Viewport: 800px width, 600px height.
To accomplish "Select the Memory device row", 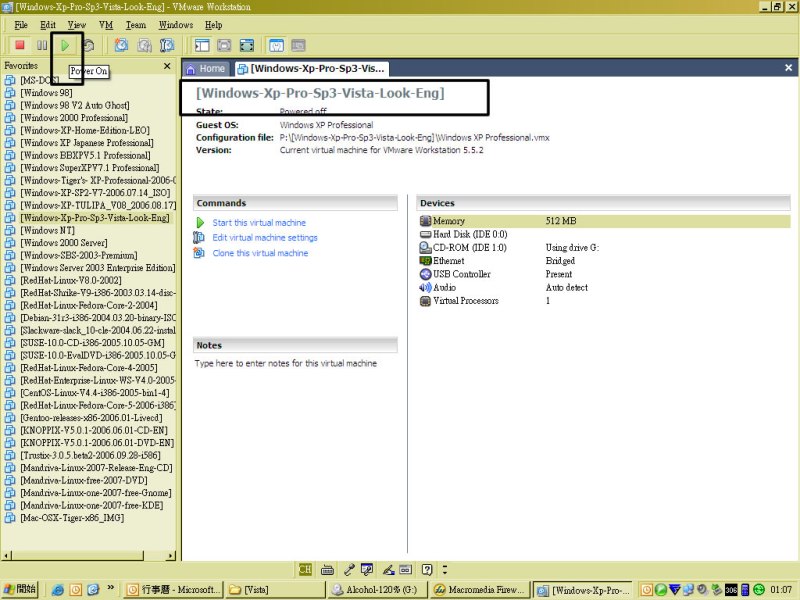I will (x=604, y=221).
